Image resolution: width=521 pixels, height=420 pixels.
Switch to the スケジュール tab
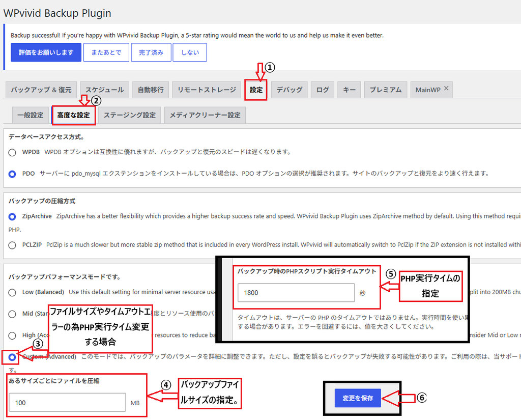105,90
